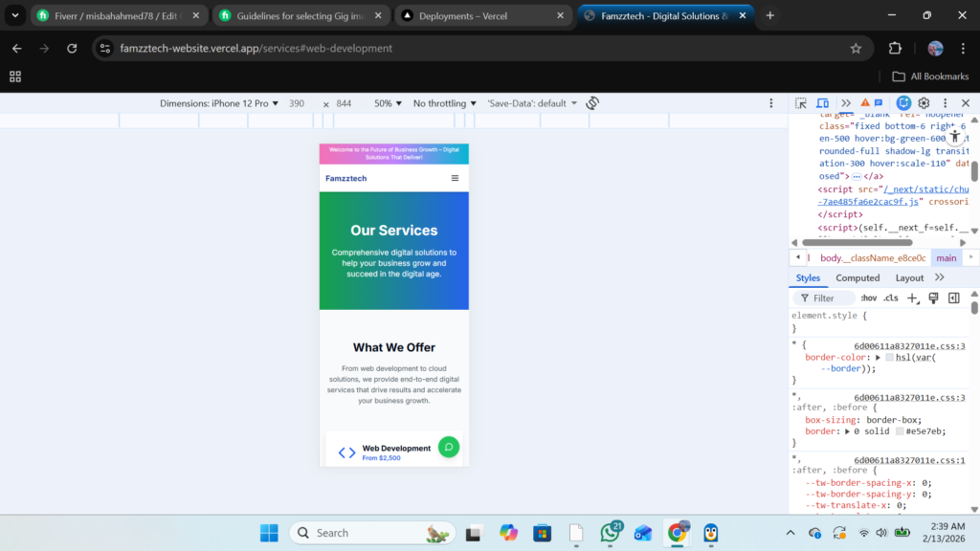This screenshot has width=980, height=551.
Task: Bookmark this page with the star
Action: [856, 48]
